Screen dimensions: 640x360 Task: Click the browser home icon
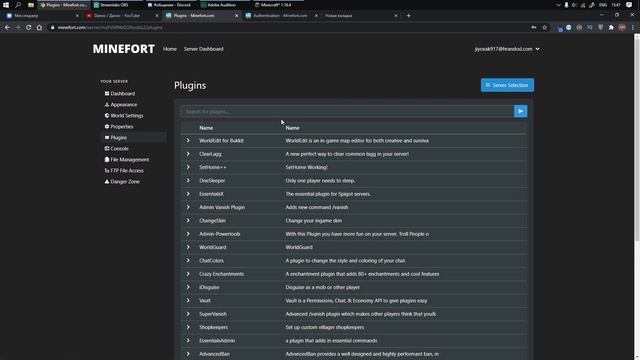(39, 27)
